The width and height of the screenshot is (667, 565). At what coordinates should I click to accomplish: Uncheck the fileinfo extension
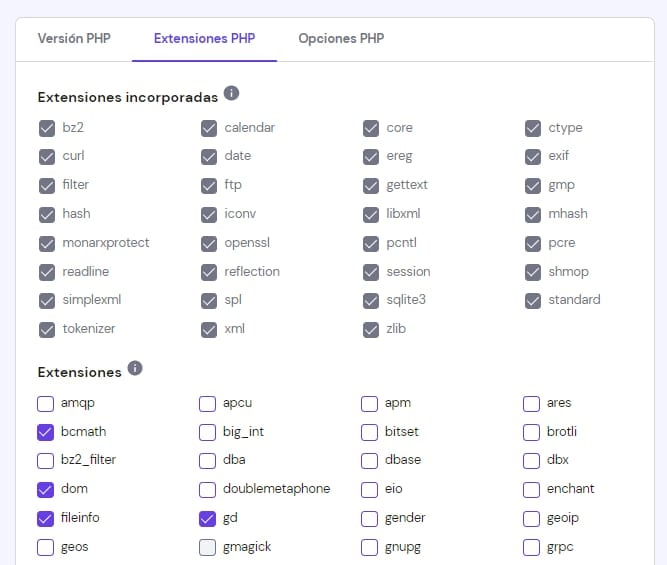tap(46, 518)
